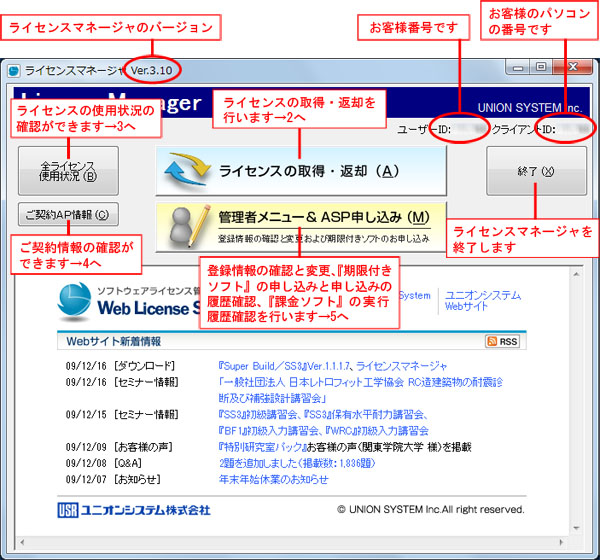Close the window with title bar X
Screen dimensions: 600x560
point(573,67)
